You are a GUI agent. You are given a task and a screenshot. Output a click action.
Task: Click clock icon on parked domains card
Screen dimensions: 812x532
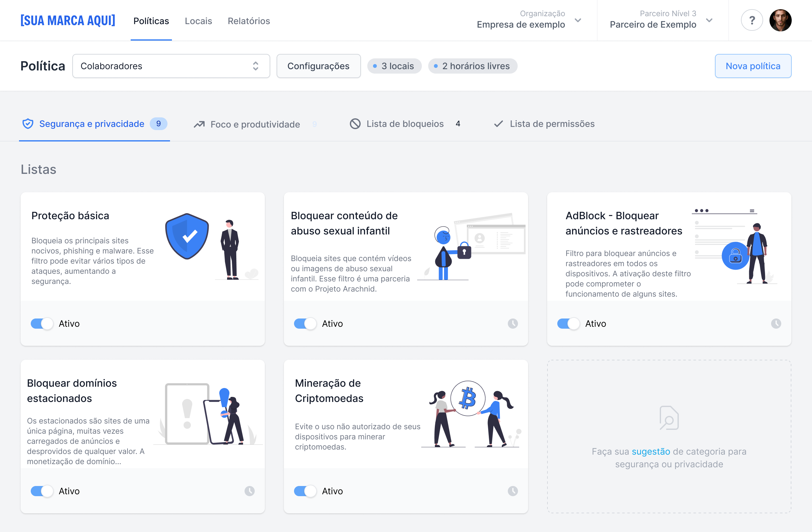(249, 491)
